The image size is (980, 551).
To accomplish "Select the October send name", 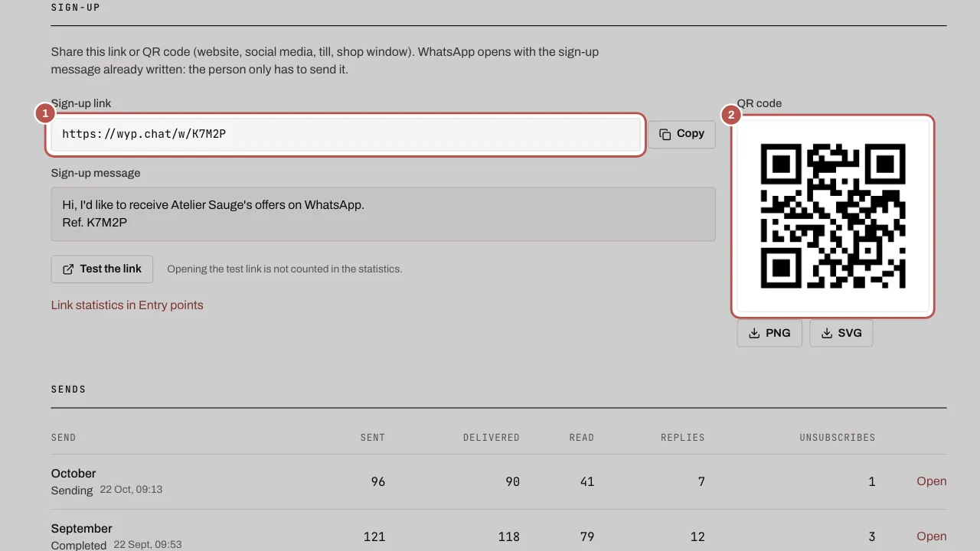I will pyautogui.click(x=73, y=474).
